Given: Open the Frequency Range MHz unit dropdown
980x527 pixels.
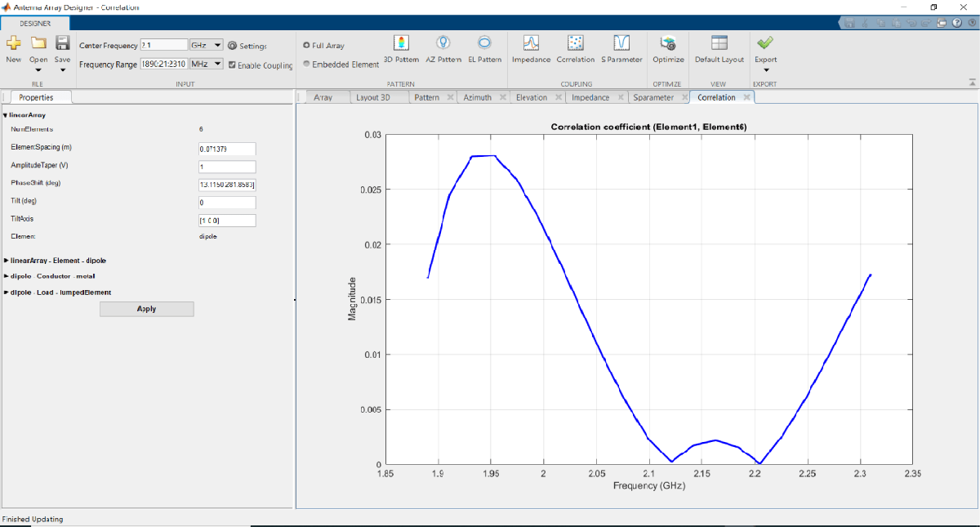Looking at the screenshot, I should pos(206,64).
